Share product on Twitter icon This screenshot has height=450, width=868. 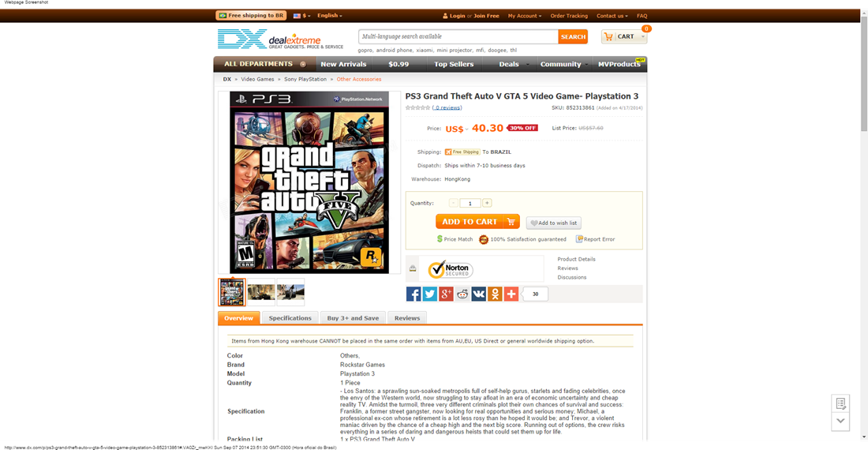pyautogui.click(x=429, y=294)
